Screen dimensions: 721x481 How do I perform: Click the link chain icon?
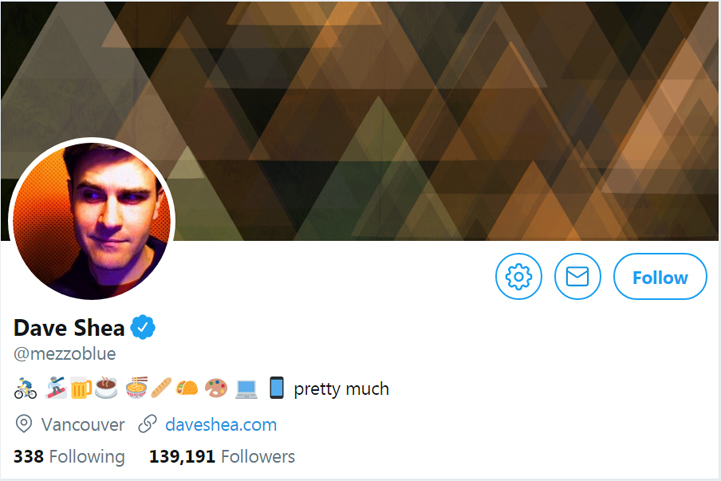coord(148,424)
